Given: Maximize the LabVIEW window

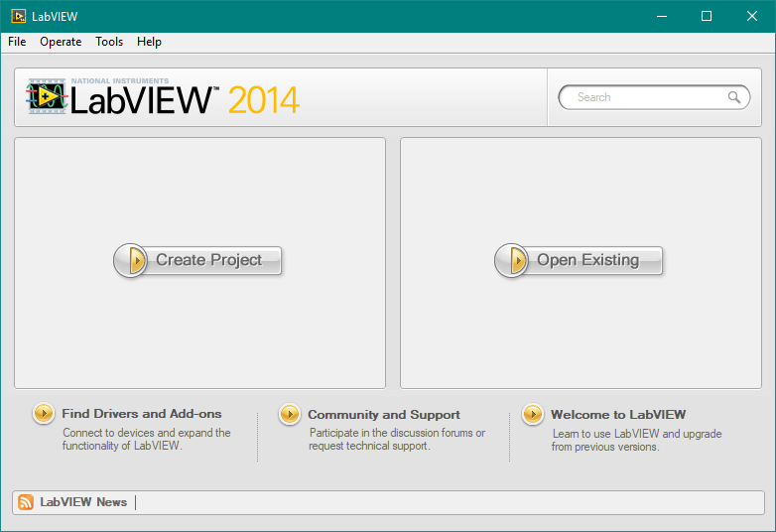Looking at the screenshot, I should tap(707, 16).
